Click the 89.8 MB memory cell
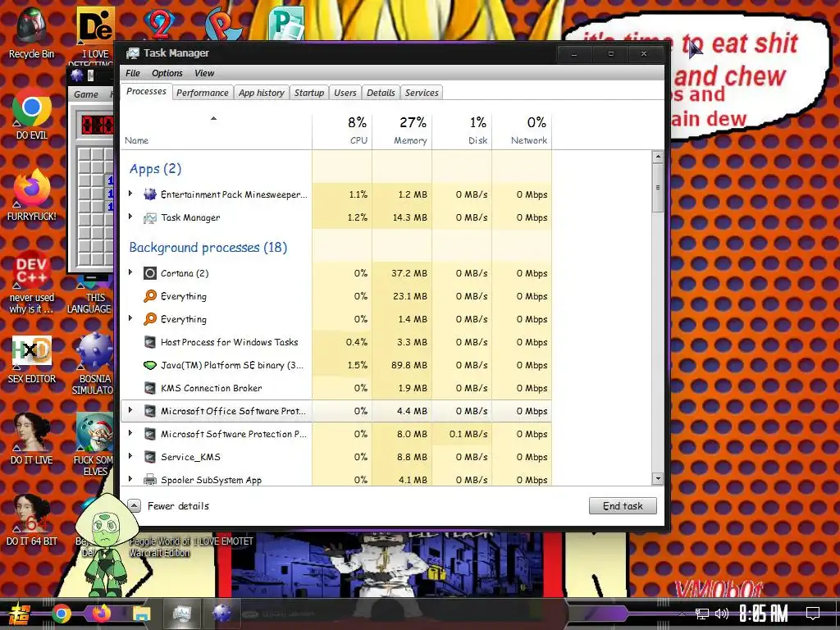This screenshot has width=840, height=630. [x=402, y=365]
